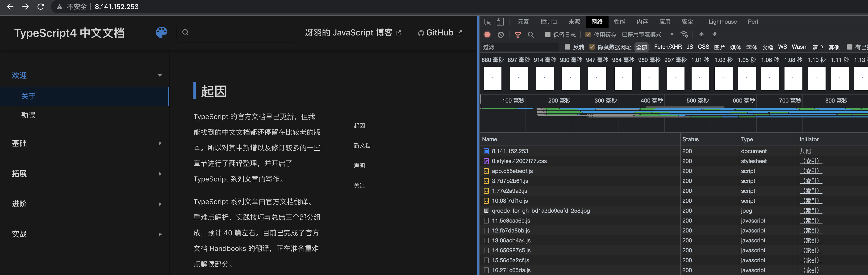Toggle the network filter funnel icon
Screen dimensions: 868x275
(518, 34)
